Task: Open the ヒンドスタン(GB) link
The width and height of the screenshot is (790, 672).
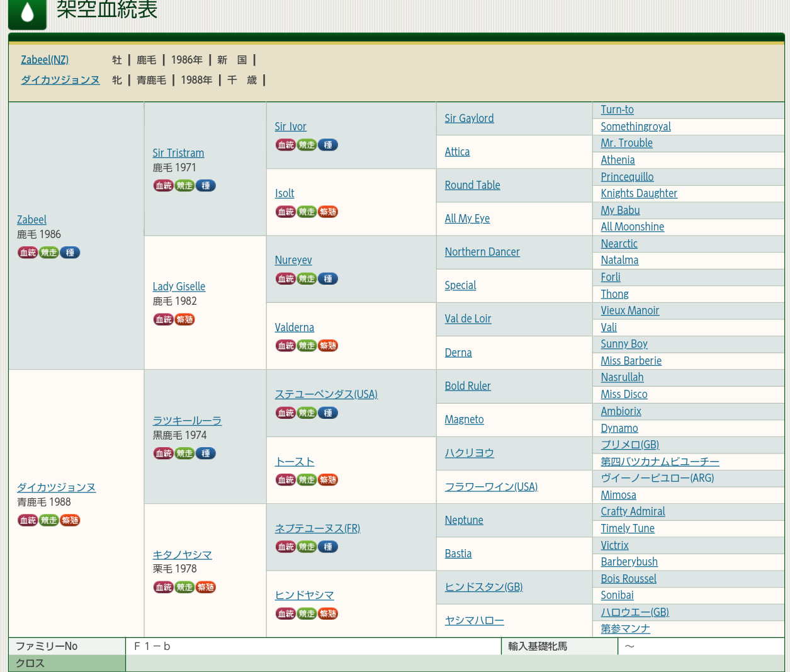Action: point(483,587)
